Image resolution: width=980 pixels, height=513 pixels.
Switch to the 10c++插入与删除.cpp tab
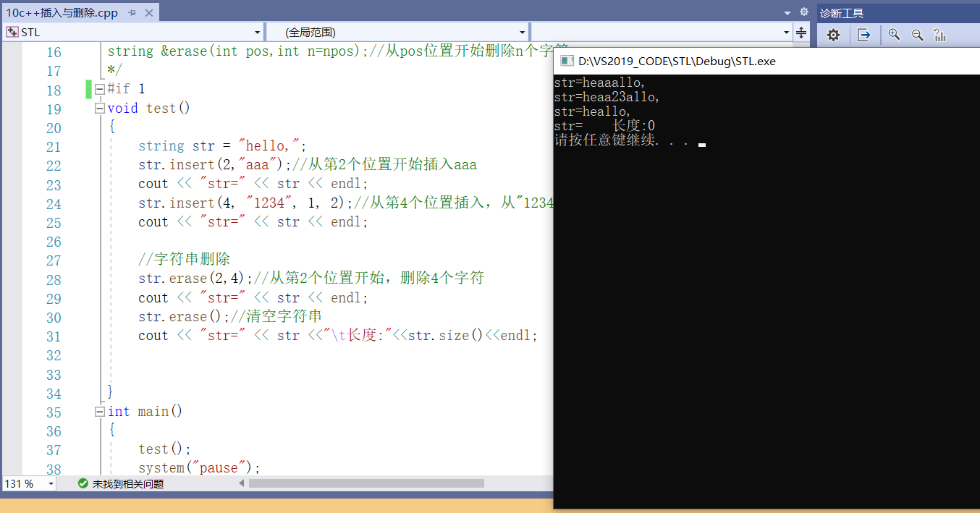(62, 12)
